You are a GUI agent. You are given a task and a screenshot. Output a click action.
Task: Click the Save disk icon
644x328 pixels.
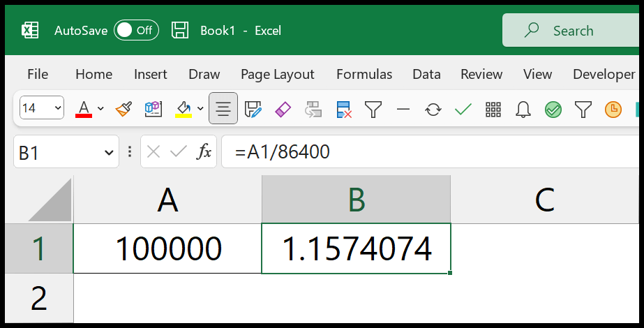coord(180,31)
